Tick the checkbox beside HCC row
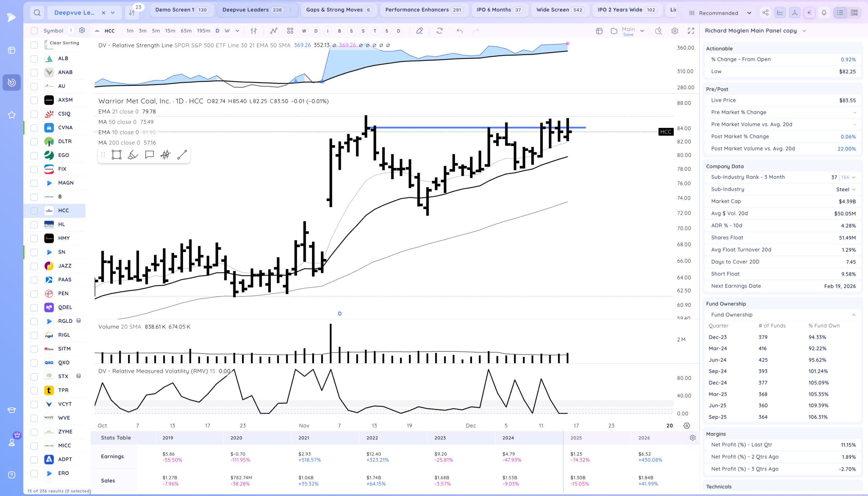 point(34,211)
